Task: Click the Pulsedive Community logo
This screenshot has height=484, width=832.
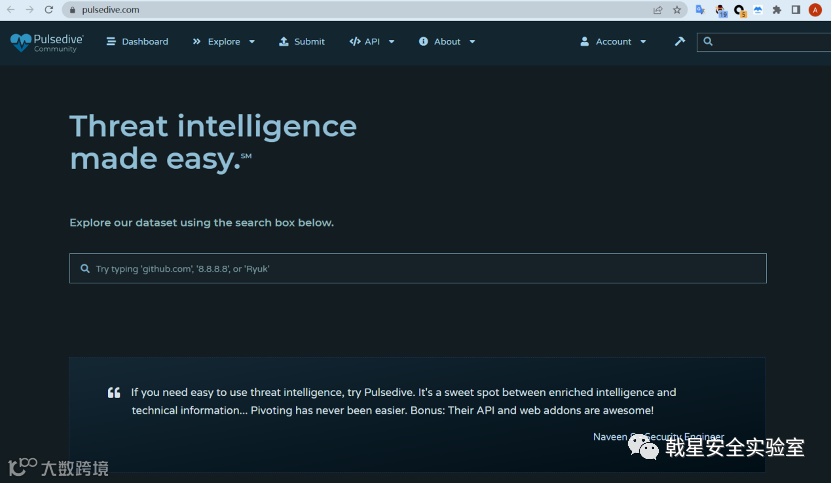Action: (x=47, y=42)
